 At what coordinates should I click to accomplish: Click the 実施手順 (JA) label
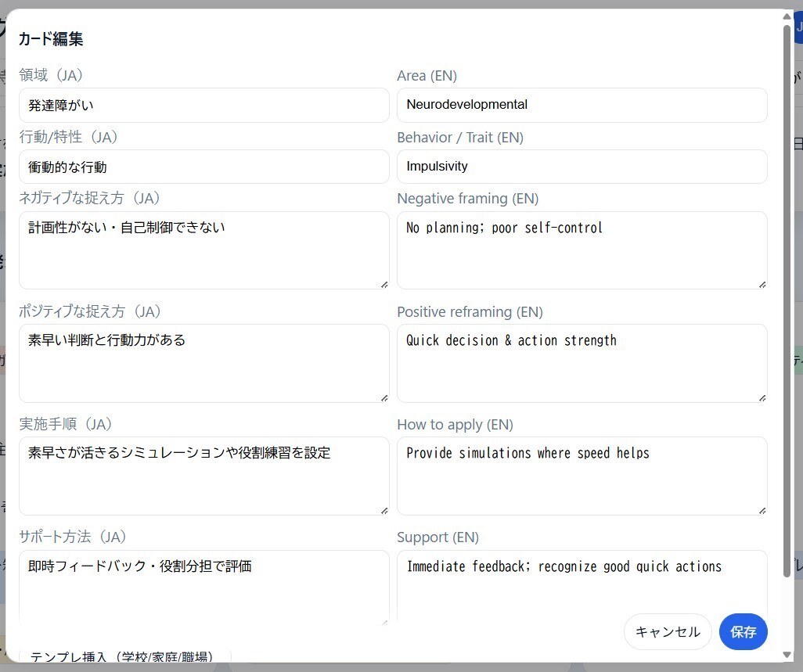pyautogui.click(x=66, y=424)
